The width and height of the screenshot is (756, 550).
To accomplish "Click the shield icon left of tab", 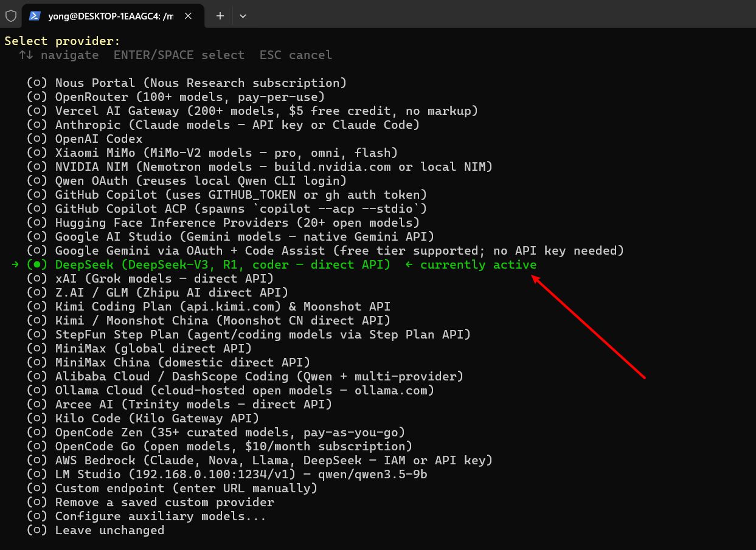I will (x=11, y=16).
